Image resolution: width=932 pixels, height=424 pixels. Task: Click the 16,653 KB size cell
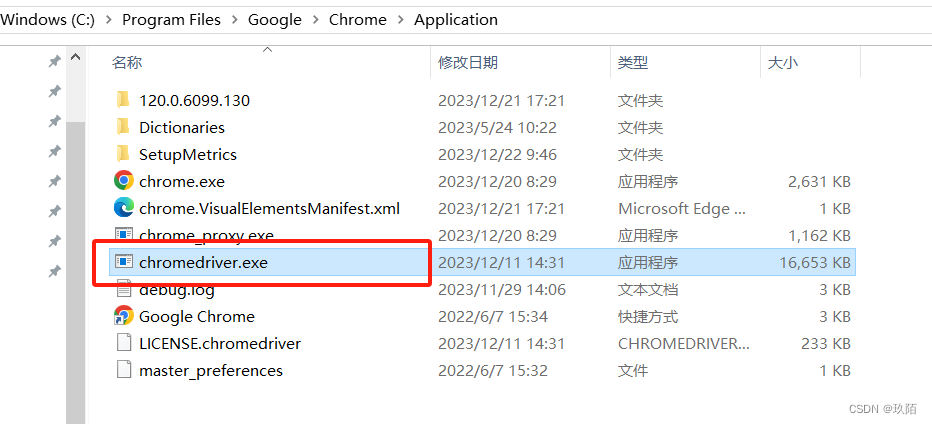click(x=815, y=262)
